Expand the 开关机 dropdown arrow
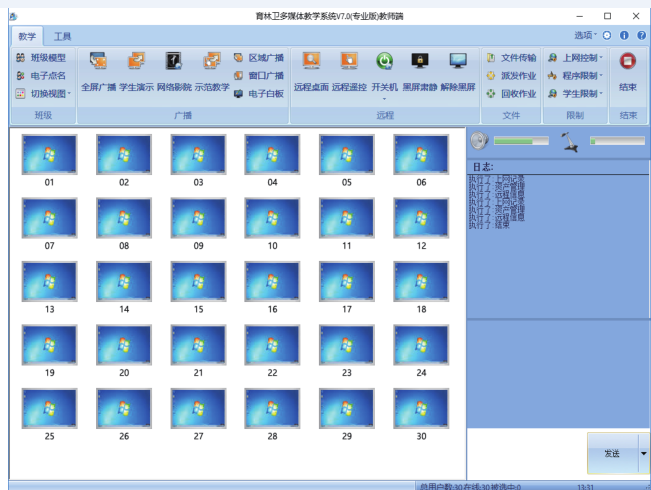Viewport: 651px width, 490px height. pos(384,99)
